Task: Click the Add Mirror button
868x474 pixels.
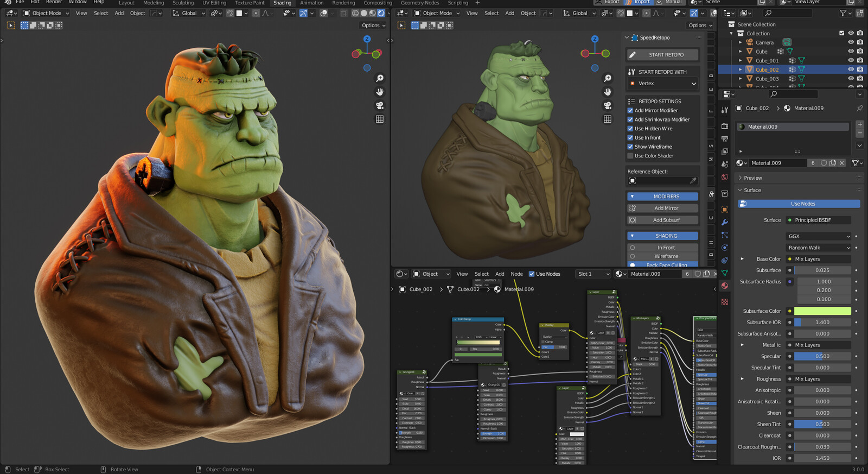Action: point(662,208)
